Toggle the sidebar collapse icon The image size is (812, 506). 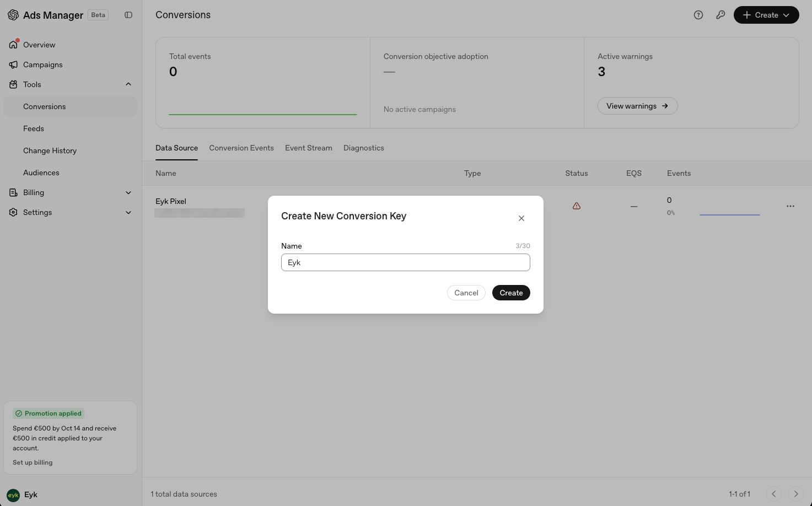(128, 15)
